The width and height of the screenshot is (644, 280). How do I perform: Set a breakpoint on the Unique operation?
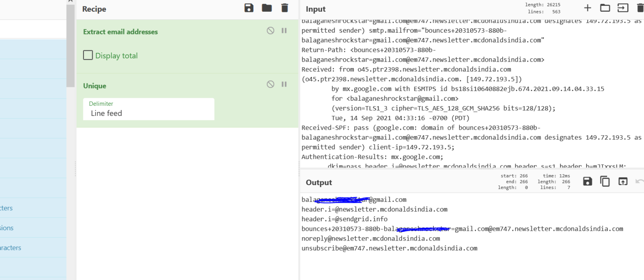point(284,84)
